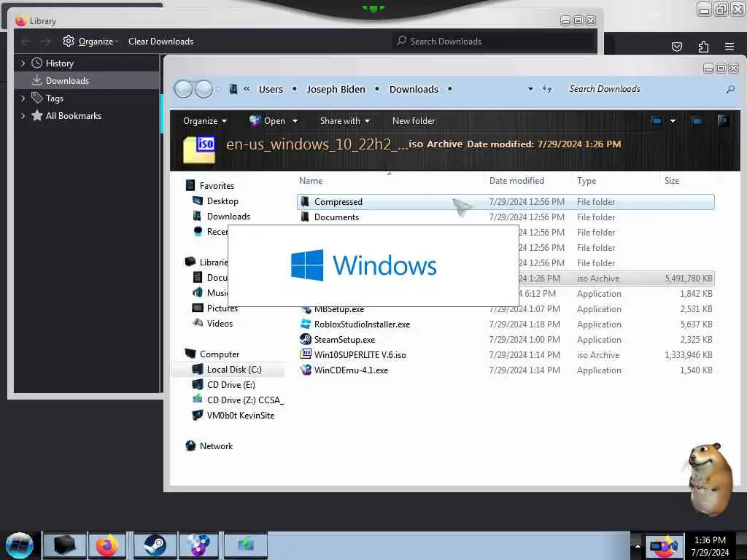The width and height of the screenshot is (747, 560).
Task: Click the Explorer search magnifier icon
Action: [729, 89]
